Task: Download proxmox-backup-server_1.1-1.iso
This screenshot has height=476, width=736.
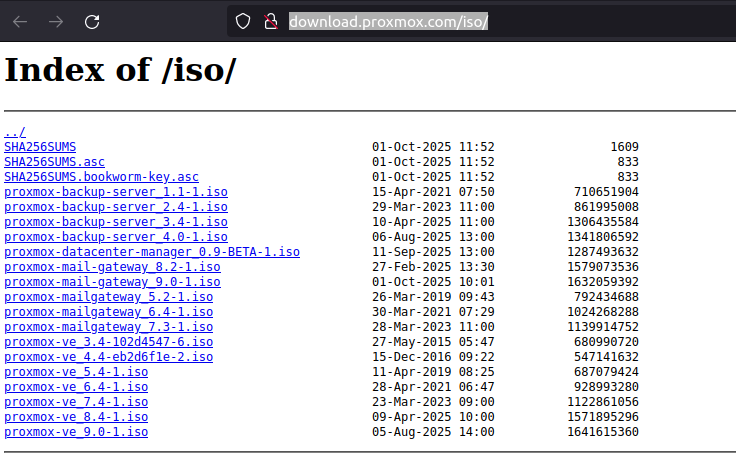Action: coord(115,192)
